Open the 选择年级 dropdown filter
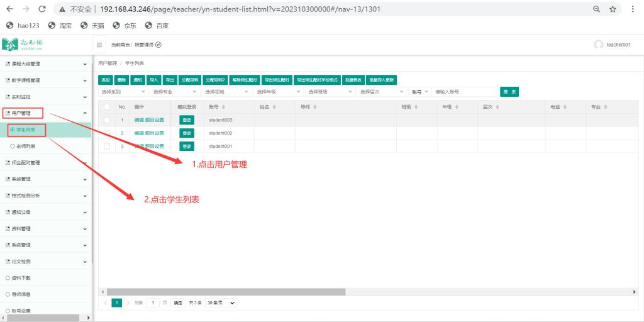Viewport: 644px width, 322px height. pos(277,92)
